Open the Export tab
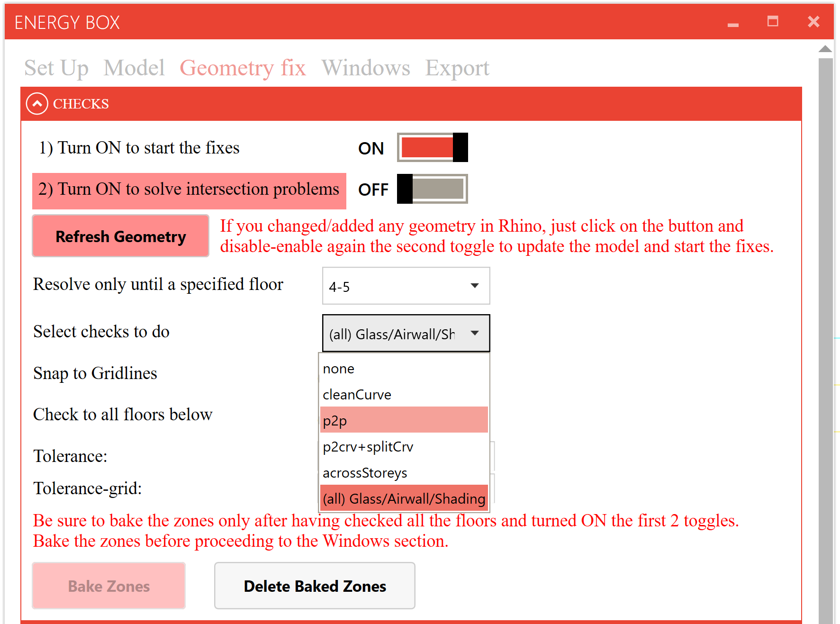This screenshot has width=840, height=624. pos(457,68)
